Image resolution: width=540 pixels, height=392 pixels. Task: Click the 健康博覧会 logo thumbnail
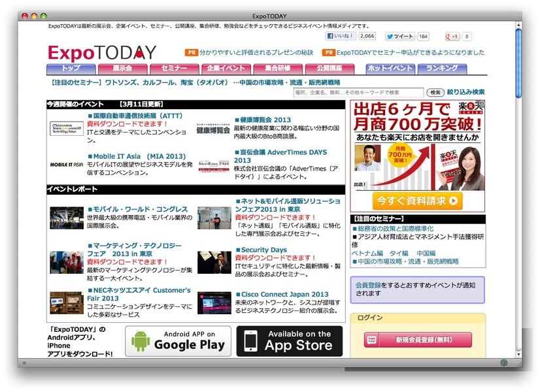pyautogui.click(x=213, y=129)
